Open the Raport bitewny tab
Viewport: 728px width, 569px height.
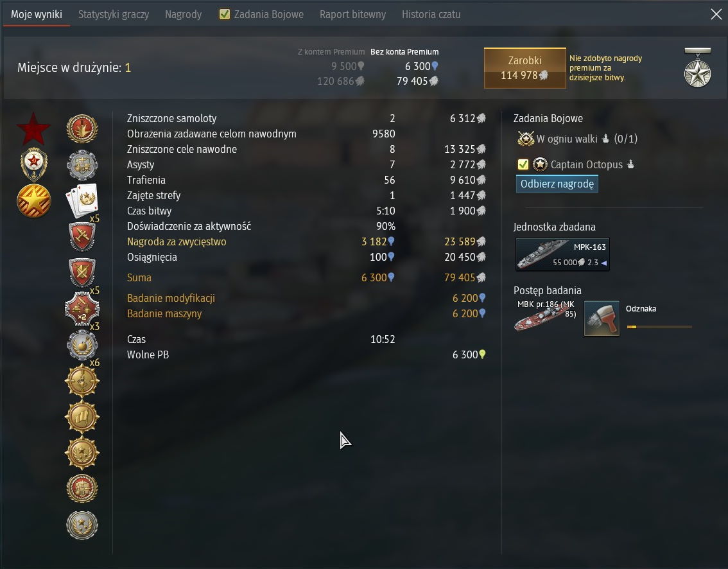(x=352, y=14)
